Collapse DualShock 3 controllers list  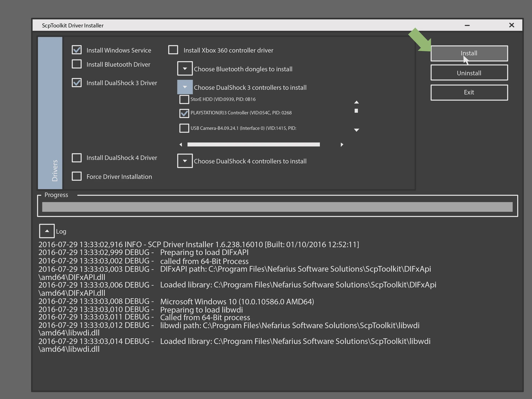click(185, 87)
